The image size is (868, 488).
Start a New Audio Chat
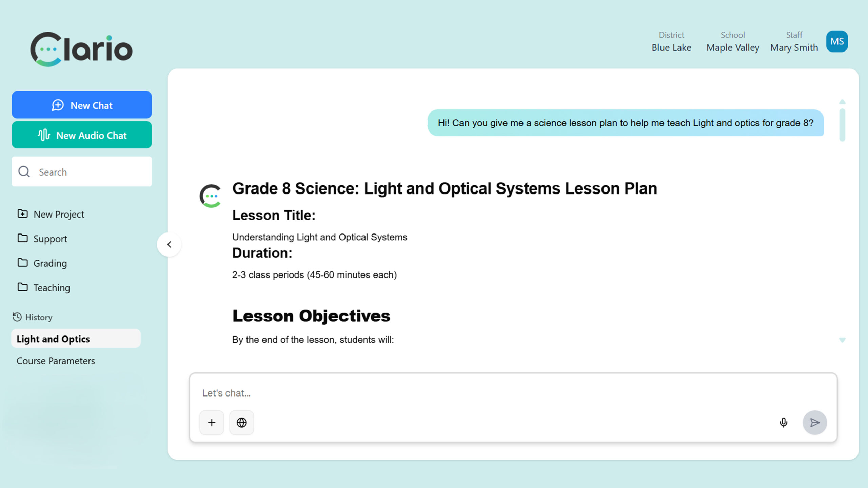(x=82, y=135)
